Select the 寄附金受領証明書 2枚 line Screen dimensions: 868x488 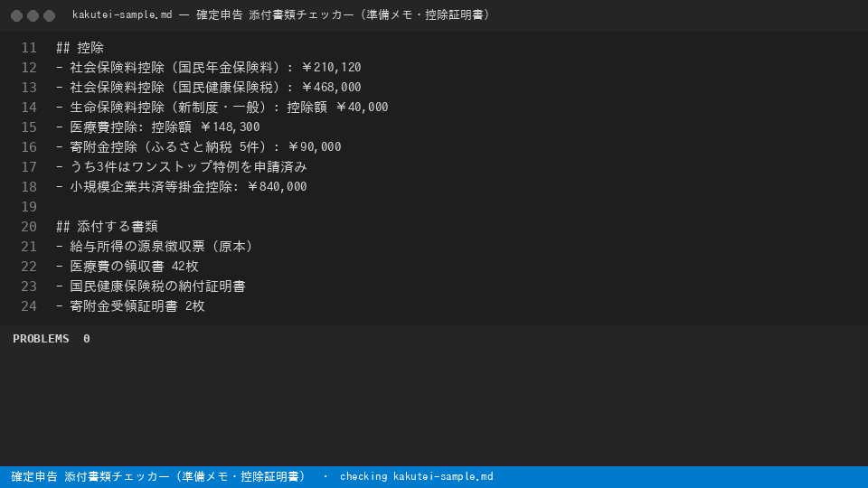pos(130,306)
